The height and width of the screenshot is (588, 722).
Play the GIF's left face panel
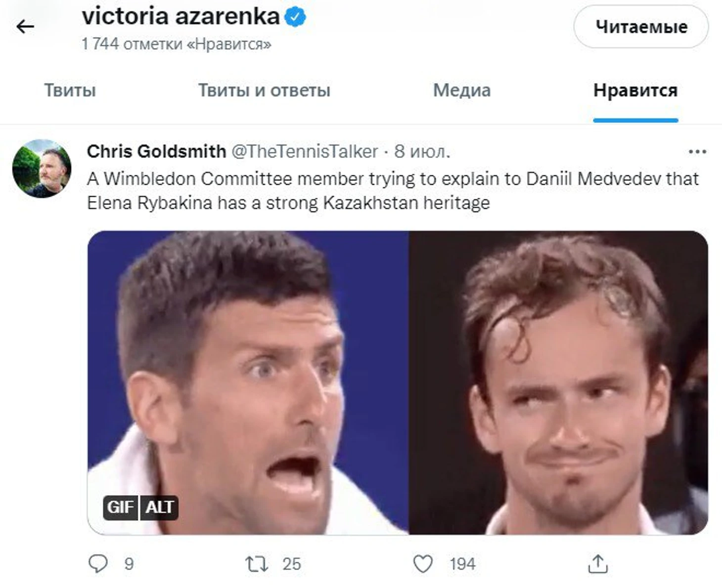click(x=248, y=382)
